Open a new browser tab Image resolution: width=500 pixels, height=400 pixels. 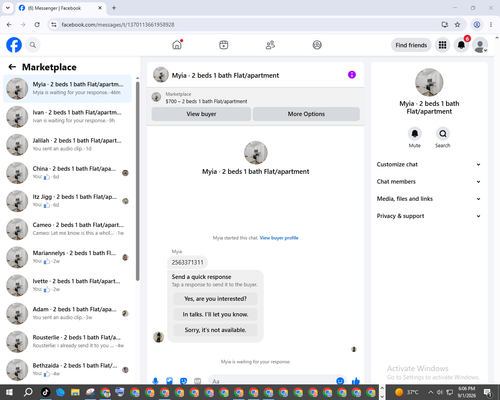click(x=114, y=8)
